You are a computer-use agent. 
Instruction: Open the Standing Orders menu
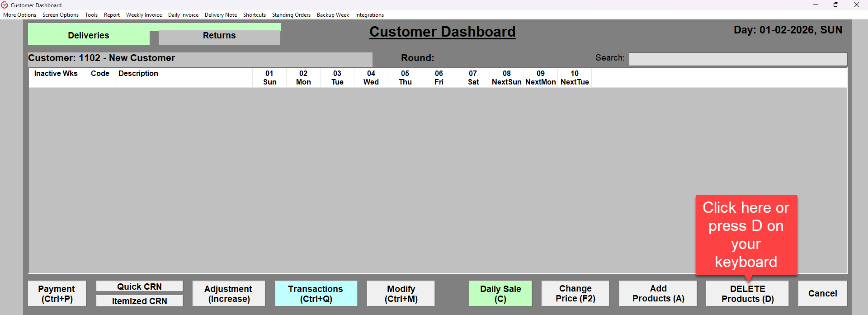[x=291, y=15]
